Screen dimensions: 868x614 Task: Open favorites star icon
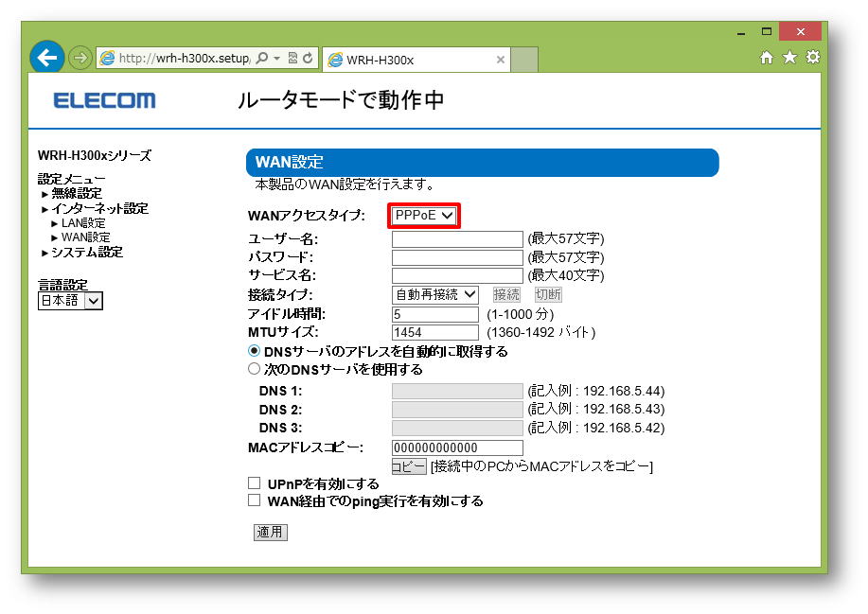[789, 57]
